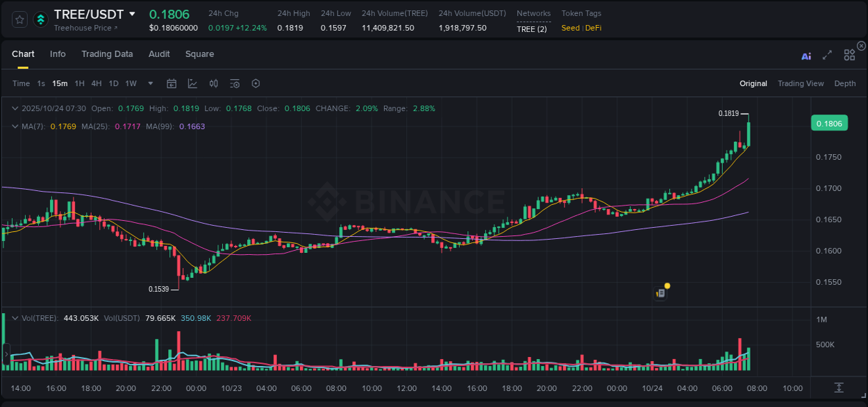The width and height of the screenshot is (868, 407).
Task: Collapse the OHLC info row chevron
Action: coord(15,108)
